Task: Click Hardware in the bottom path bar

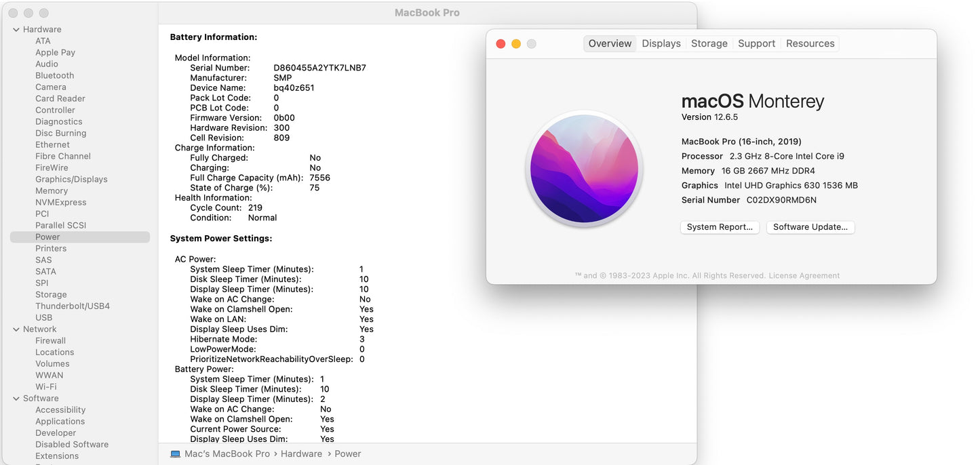Action: click(x=301, y=454)
